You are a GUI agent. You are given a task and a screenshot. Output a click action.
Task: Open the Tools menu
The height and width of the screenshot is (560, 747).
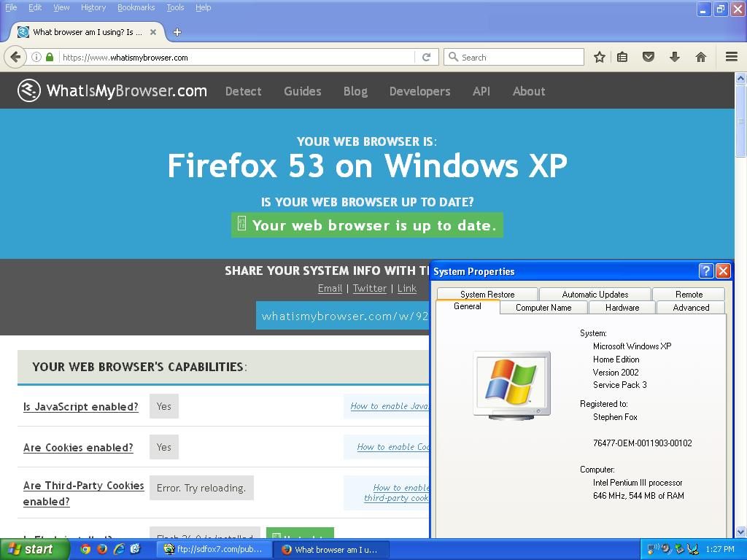tap(175, 7)
